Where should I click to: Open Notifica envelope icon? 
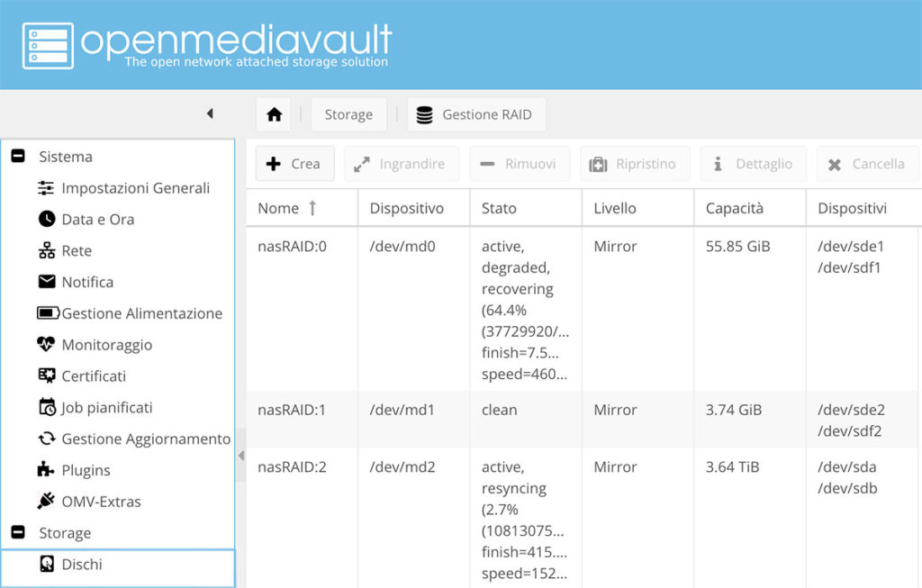click(x=46, y=282)
